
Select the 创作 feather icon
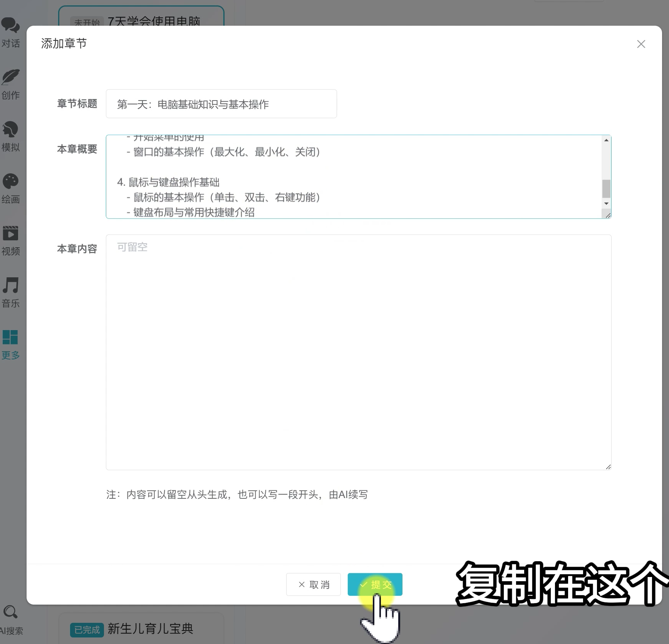pyautogui.click(x=10, y=77)
